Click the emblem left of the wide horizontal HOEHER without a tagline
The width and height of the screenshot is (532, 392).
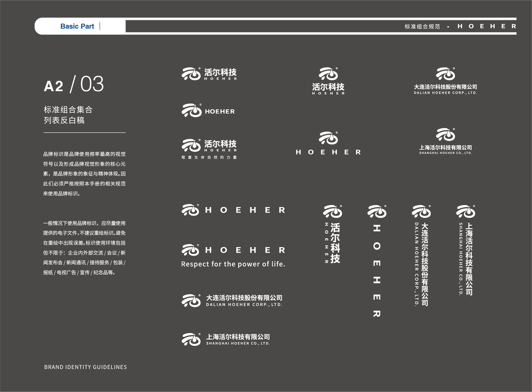tap(191, 210)
